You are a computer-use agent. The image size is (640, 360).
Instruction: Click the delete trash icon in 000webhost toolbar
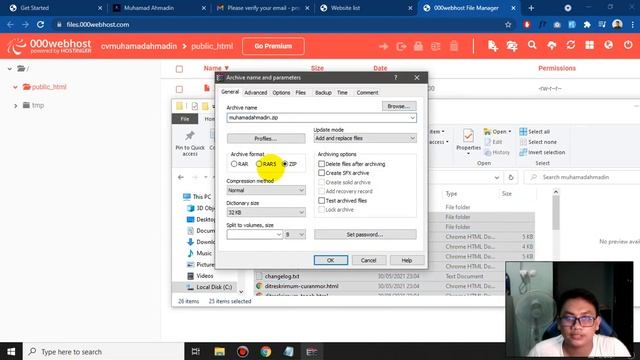pyautogui.click(x=454, y=46)
